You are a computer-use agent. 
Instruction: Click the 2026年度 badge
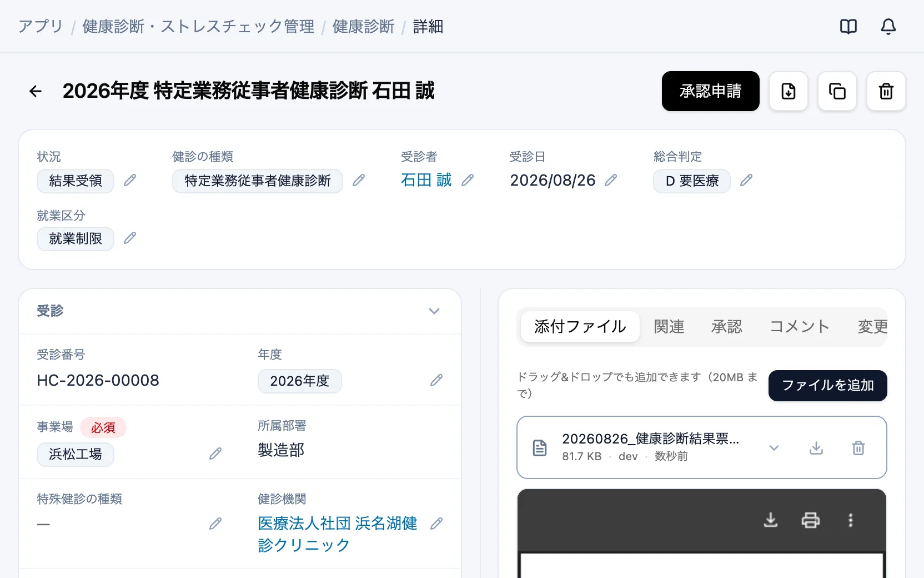point(300,381)
